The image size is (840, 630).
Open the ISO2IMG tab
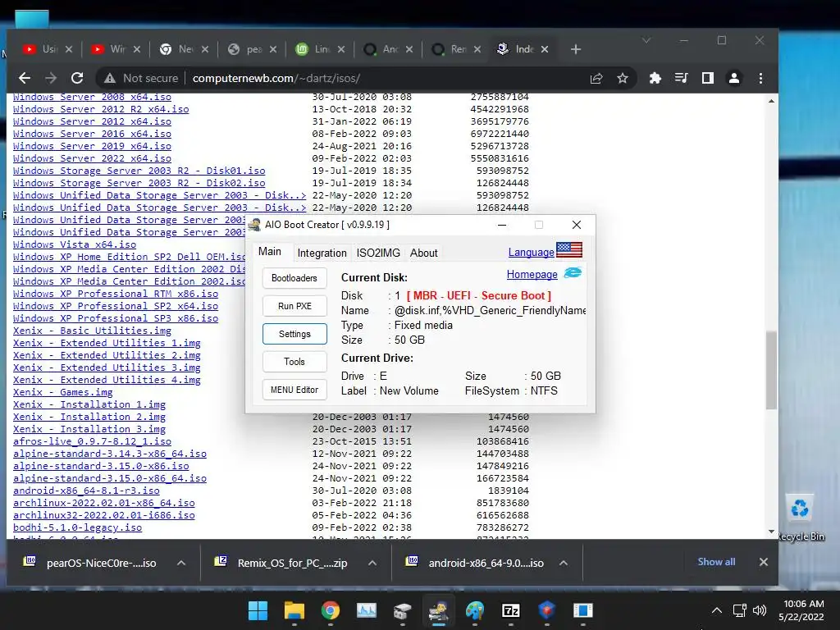[378, 253]
